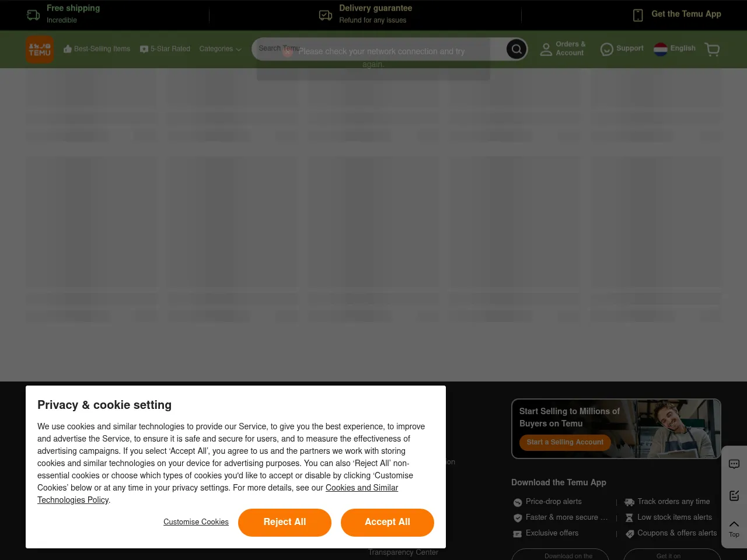747x560 pixels.
Task: Click the Temu logo icon
Action: [40, 49]
